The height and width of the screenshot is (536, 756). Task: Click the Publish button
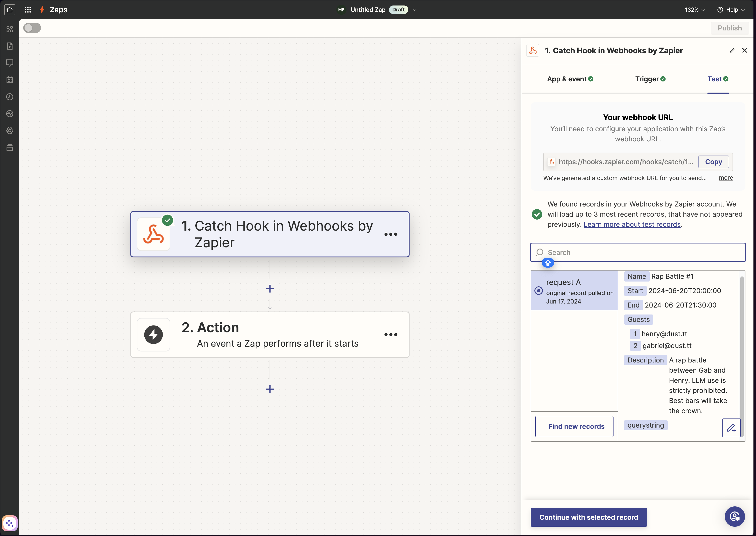pos(730,28)
